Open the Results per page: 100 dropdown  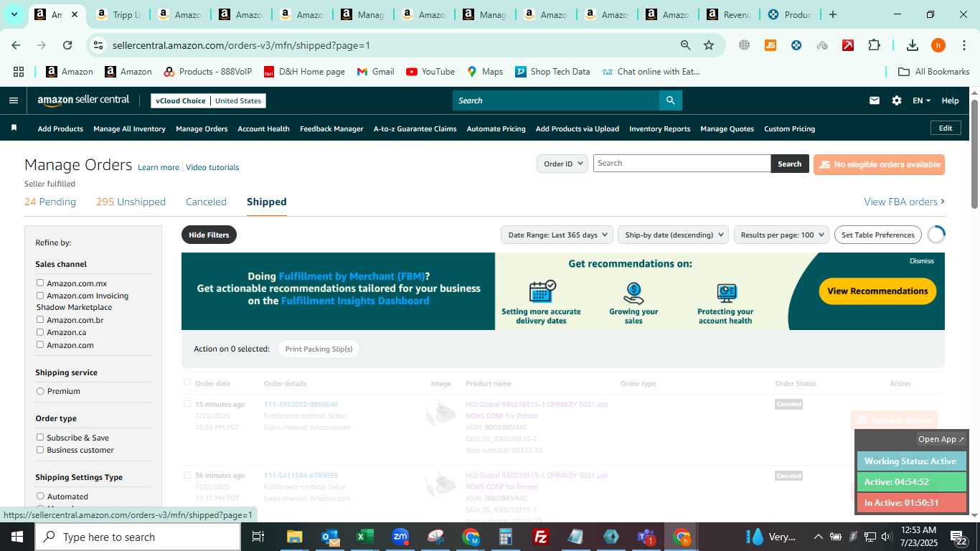(x=781, y=235)
